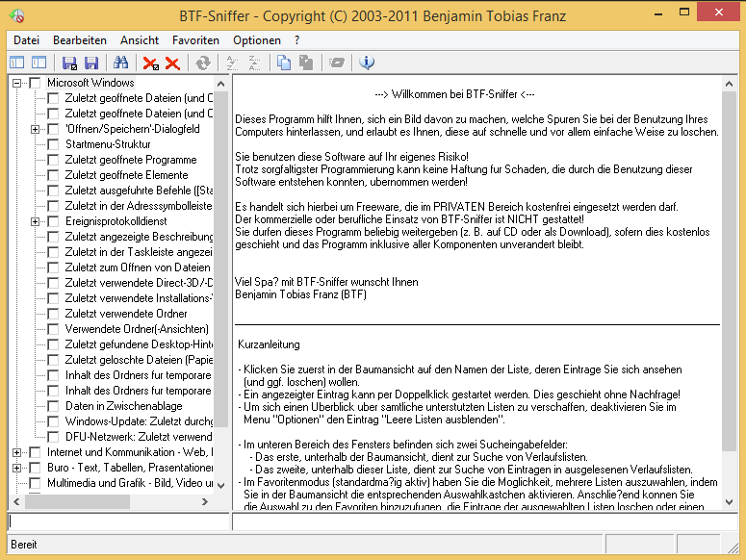
Task: Click the sort A to Z icon
Action: click(232, 63)
